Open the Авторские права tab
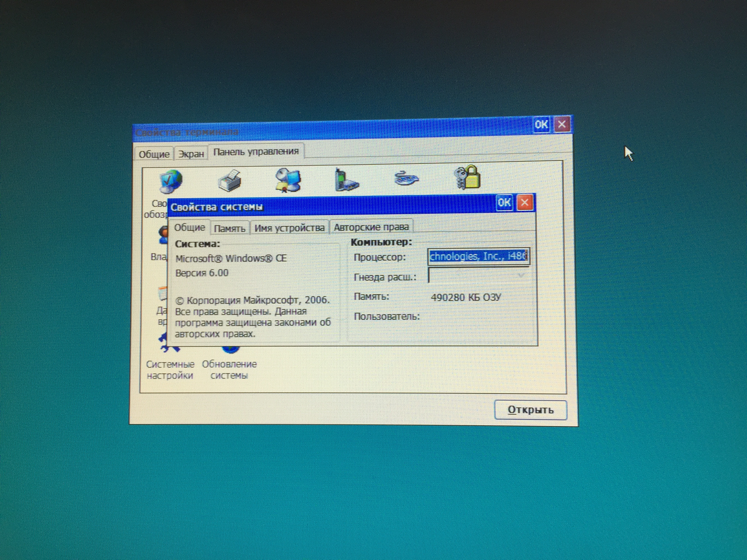The height and width of the screenshot is (560, 747). [371, 227]
